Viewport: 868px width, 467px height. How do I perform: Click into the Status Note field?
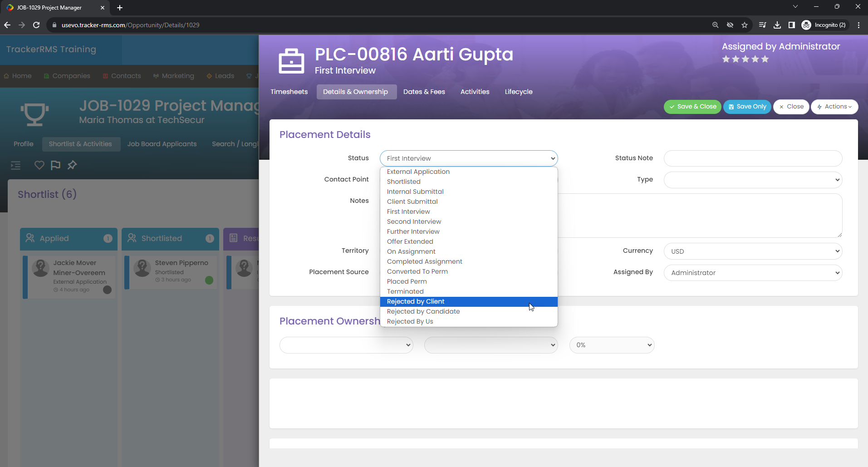tap(753, 158)
